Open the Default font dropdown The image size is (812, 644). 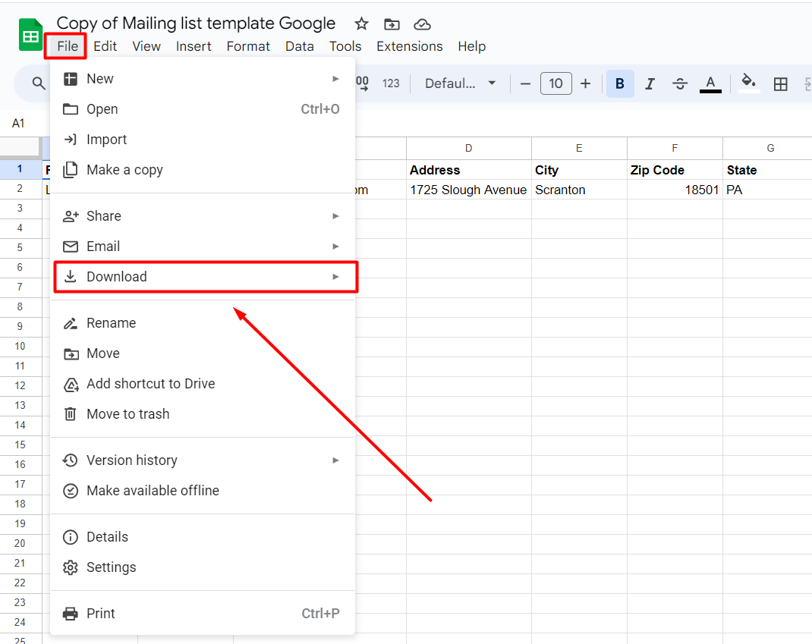pyautogui.click(x=460, y=83)
